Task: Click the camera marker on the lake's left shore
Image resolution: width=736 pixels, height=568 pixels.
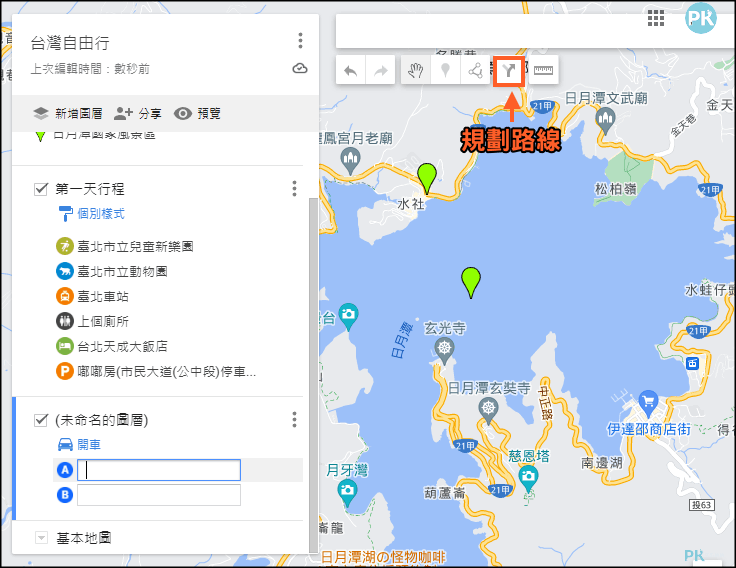Action: [x=348, y=316]
